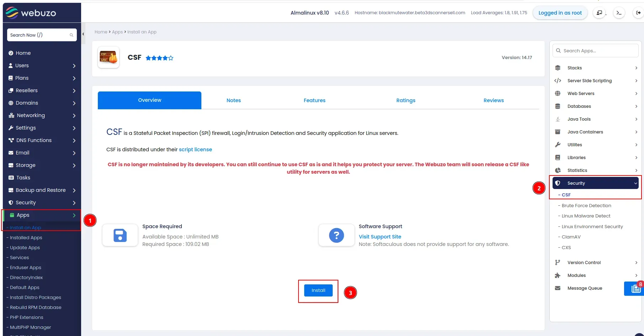Open the terminal icon in header
This screenshot has width=644, height=336.
pos(619,13)
